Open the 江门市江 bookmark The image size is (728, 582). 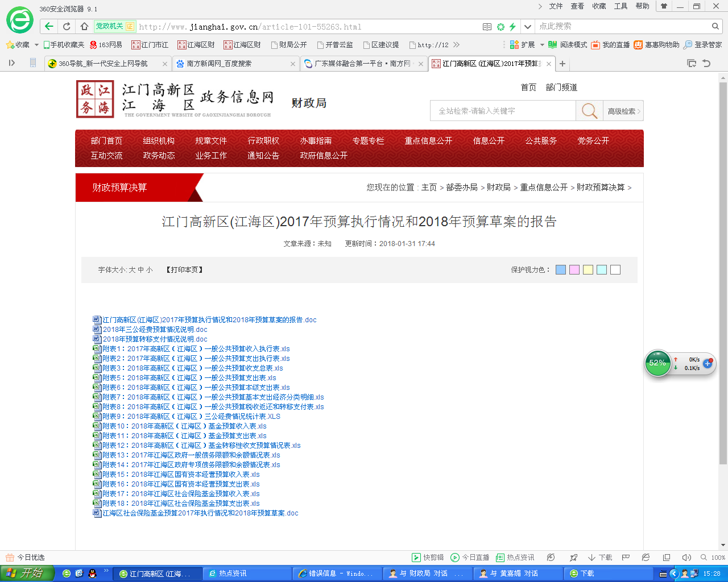pos(150,45)
